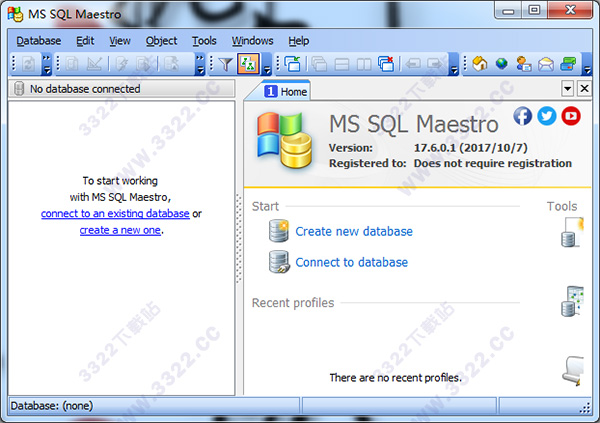Expand the second toolbar's overflow arrow
Screen dimensions: 600x423
[x=200, y=64]
